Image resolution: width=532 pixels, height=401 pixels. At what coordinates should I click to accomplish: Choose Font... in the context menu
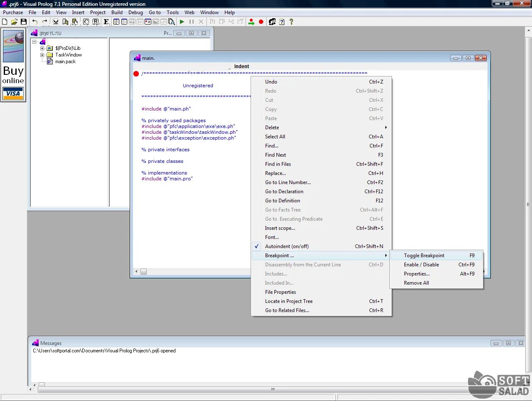point(321,237)
